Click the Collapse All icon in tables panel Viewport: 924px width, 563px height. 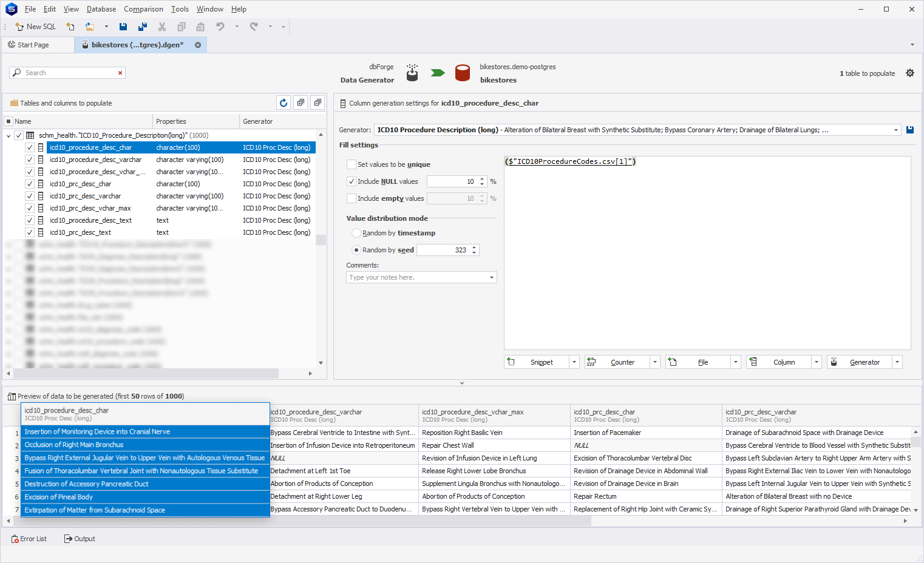coord(318,103)
